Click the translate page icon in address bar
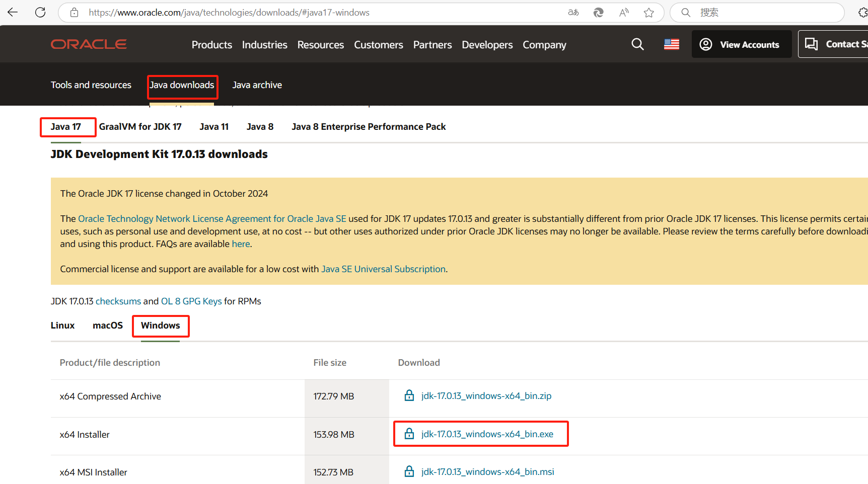The height and width of the screenshot is (484, 868). tap(573, 13)
